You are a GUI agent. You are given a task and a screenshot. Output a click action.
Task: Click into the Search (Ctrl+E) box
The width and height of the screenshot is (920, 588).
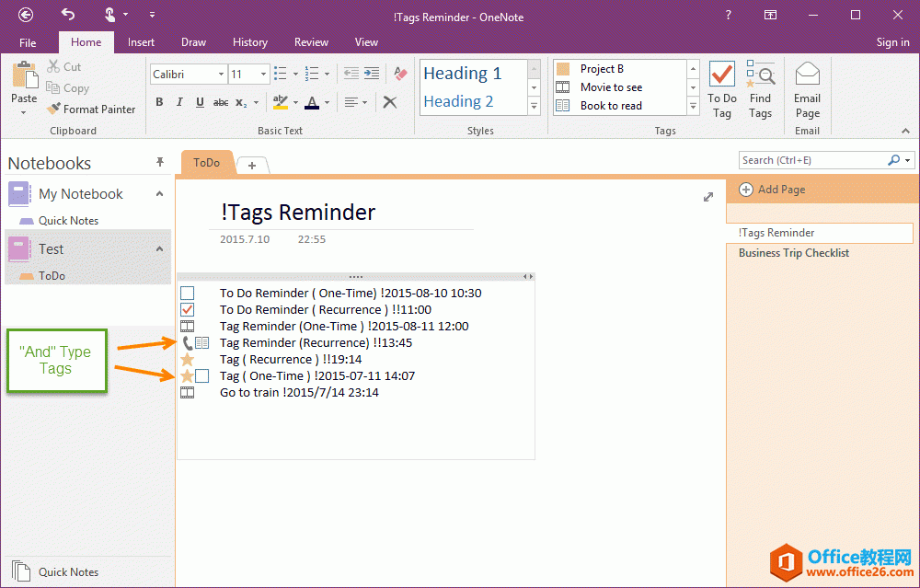[811, 160]
